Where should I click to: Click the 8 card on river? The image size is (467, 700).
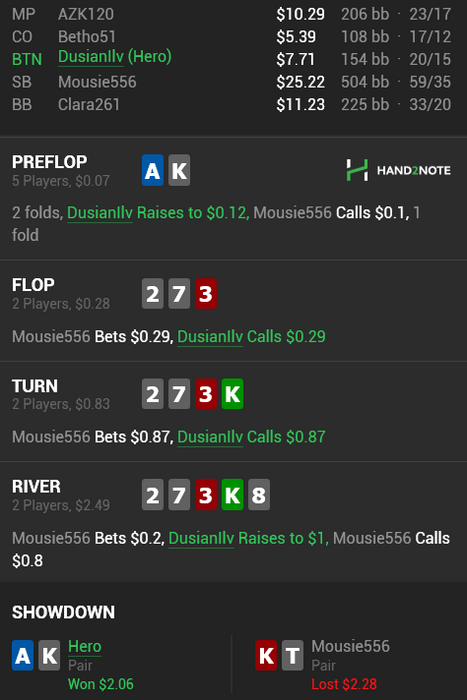[x=259, y=495]
